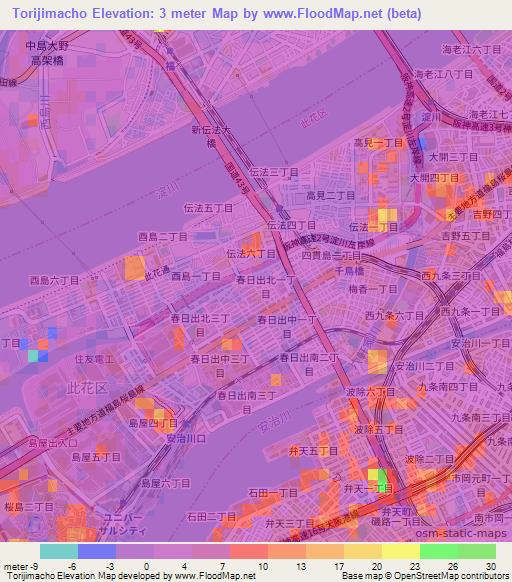Click the 西島一丁目 map label
512x582 pixels.
(196, 277)
